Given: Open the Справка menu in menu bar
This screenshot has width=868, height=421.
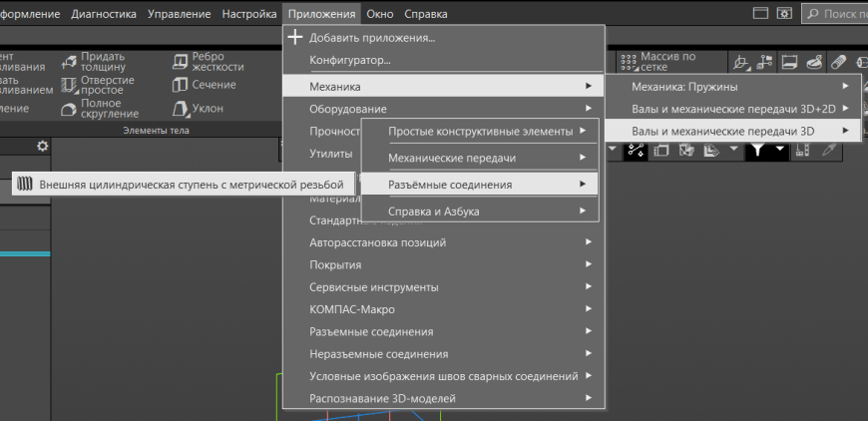Looking at the screenshot, I should (426, 14).
